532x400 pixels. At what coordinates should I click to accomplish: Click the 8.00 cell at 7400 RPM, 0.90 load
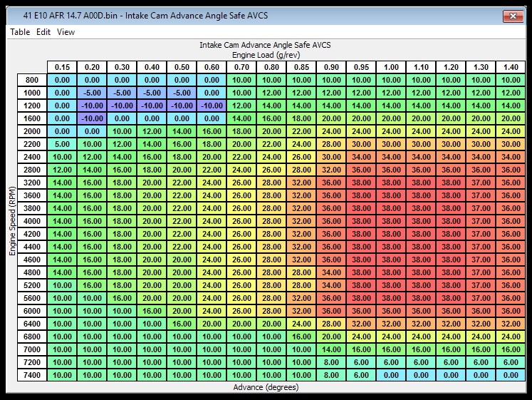pos(331,375)
